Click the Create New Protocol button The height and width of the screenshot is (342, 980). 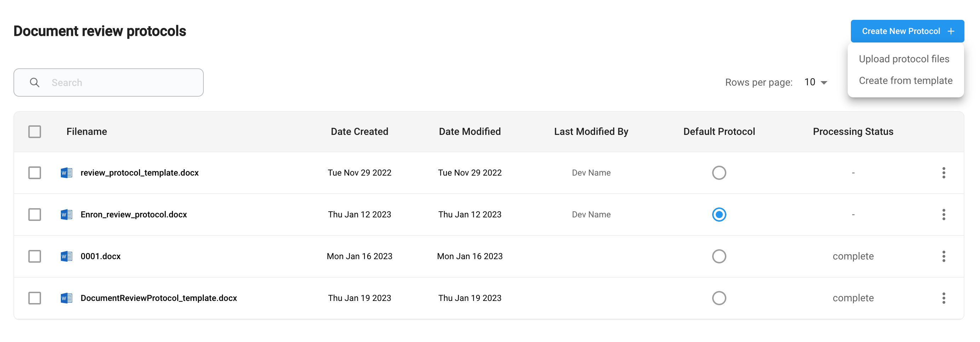(x=907, y=31)
